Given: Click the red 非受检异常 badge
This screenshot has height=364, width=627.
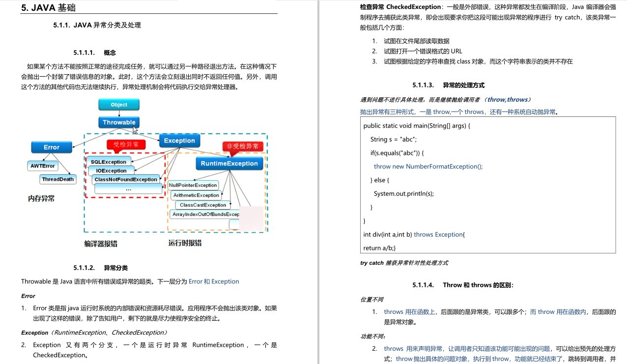Looking at the screenshot, I should point(244,146).
